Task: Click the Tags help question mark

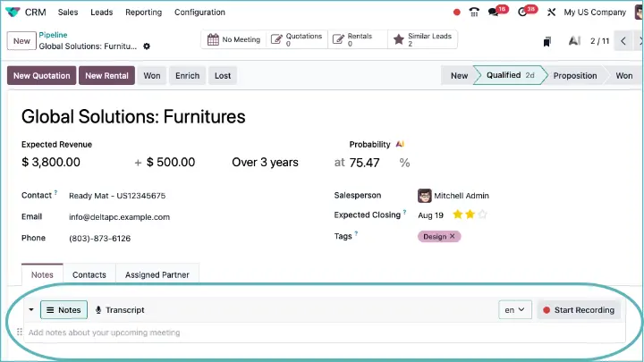Action: pos(356,233)
